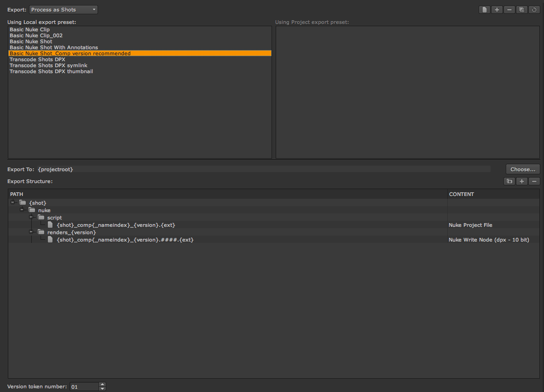Viewport: 544px width, 392px height.
Task: Click the Export To path field
Action: [x=264, y=169]
